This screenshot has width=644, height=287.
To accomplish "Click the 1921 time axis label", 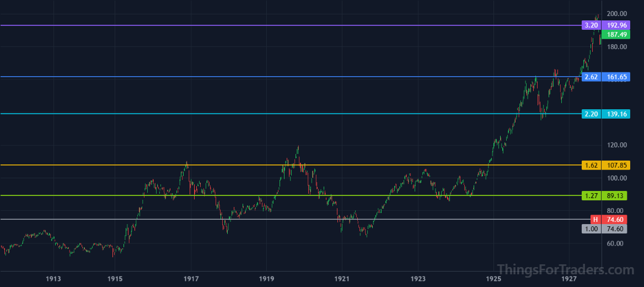I will pos(342,279).
